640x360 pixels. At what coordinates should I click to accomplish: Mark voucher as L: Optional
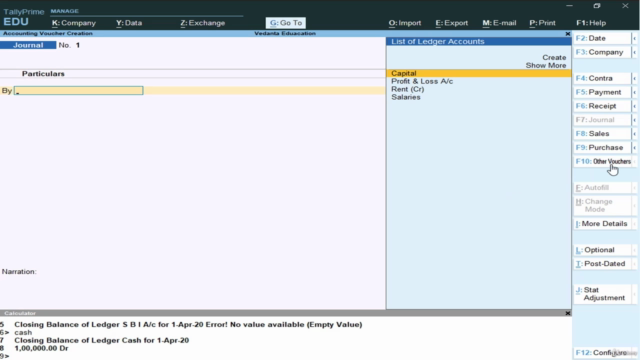click(602, 250)
